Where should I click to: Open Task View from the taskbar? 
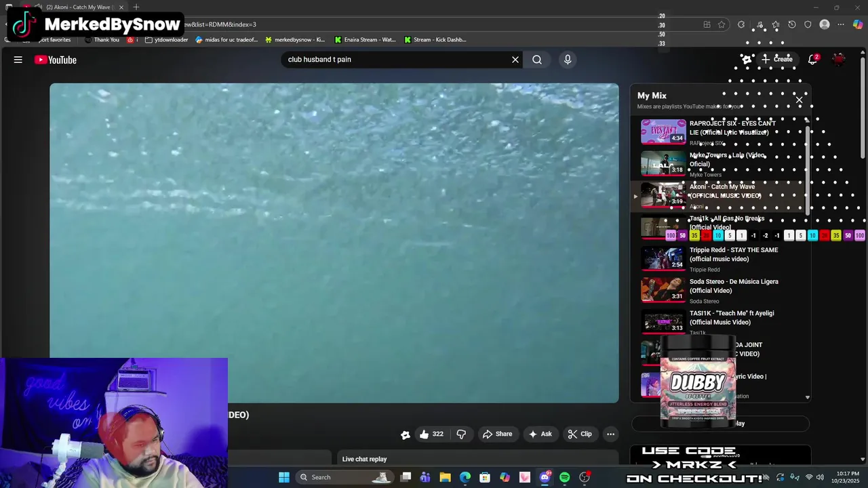point(406,477)
